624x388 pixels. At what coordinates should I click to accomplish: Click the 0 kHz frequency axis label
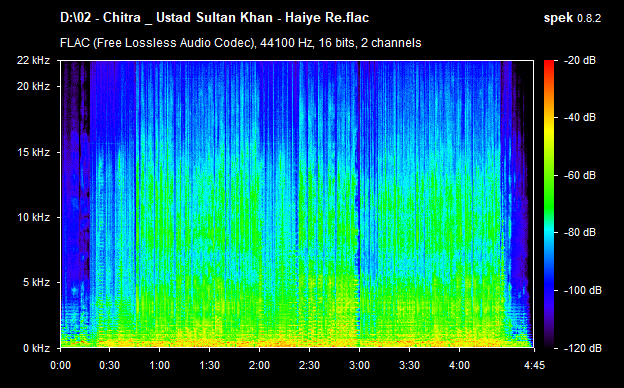point(36,348)
